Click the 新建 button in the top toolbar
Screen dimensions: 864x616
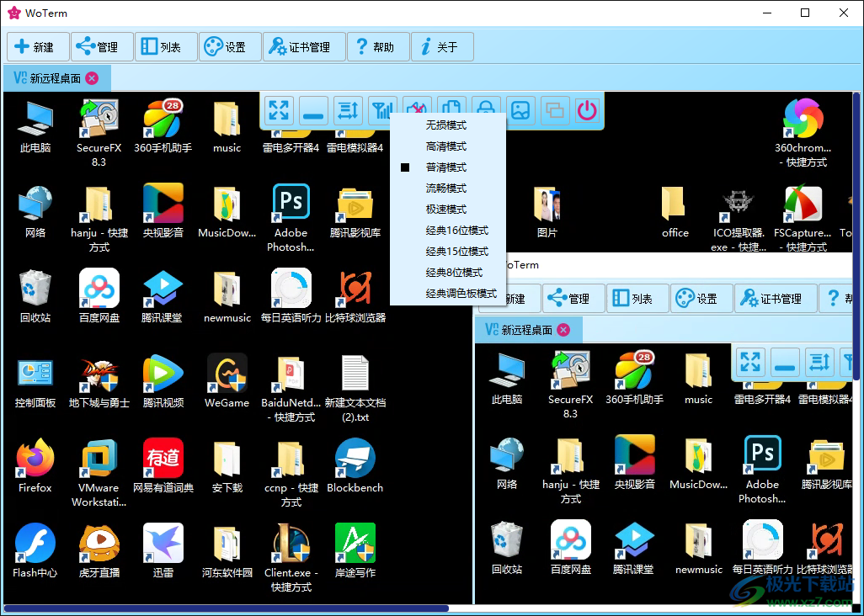(x=38, y=47)
